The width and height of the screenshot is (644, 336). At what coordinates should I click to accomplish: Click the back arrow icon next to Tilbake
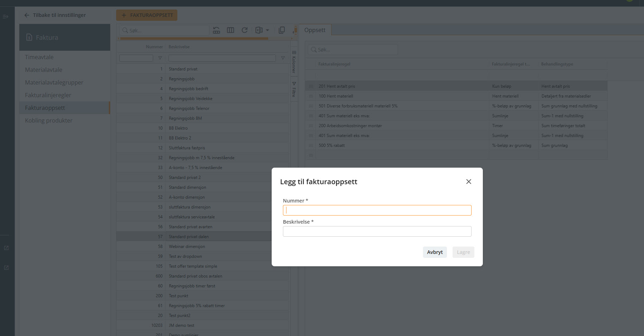(x=27, y=15)
